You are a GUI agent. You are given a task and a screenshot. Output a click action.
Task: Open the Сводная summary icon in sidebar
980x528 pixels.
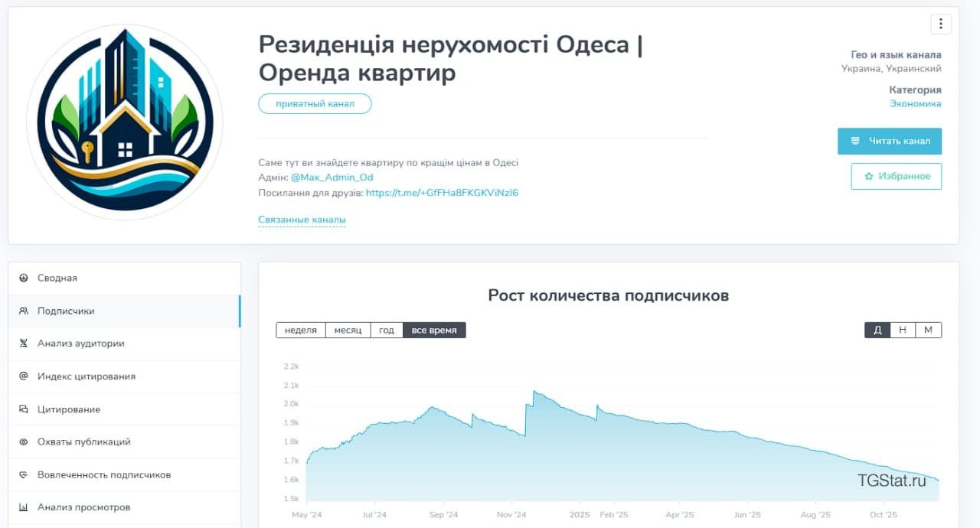25,278
